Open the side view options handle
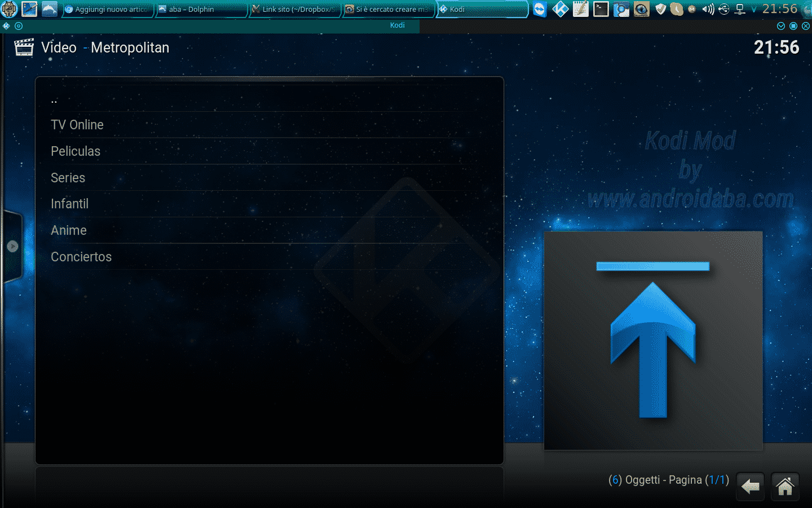This screenshot has height=508, width=812. (12, 246)
